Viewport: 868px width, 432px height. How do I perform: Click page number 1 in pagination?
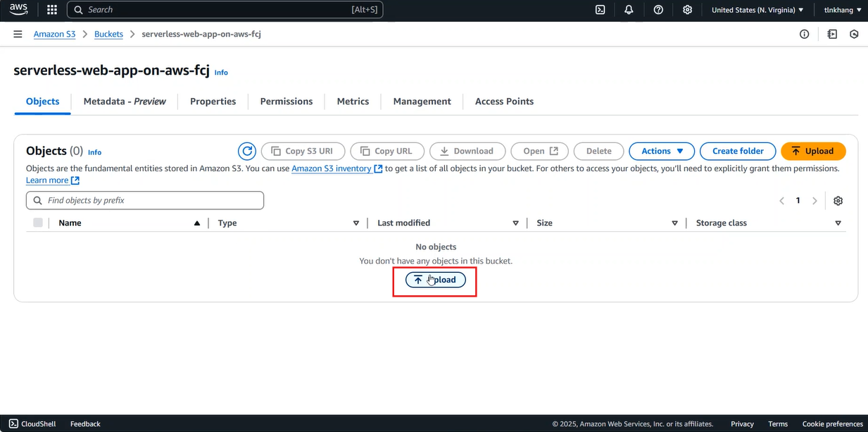tap(798, 201)
